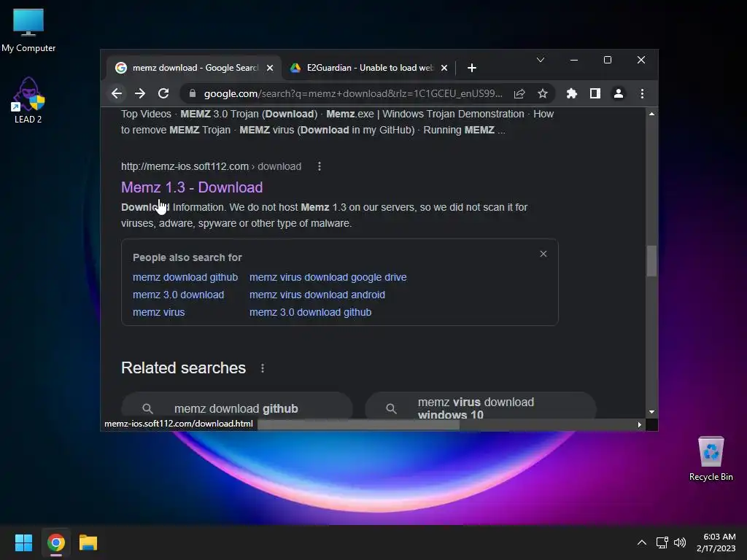747x560 pixels.
Task: Search memz download github suggestion link
Action: [185, 277]
